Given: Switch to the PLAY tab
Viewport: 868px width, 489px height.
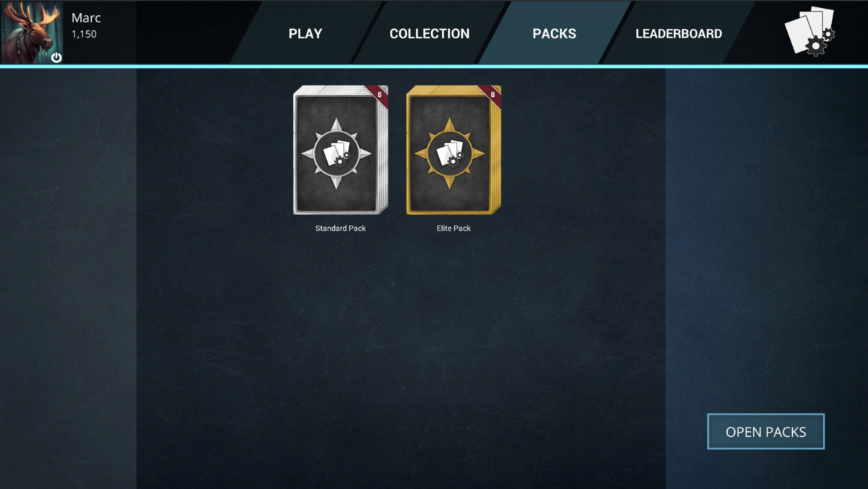Looking at the screenshot, I should click(305, 33).
